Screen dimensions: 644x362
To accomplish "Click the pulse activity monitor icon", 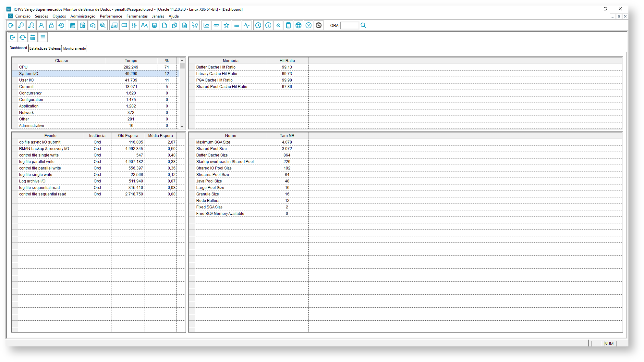I will click(x=247, y=25).
